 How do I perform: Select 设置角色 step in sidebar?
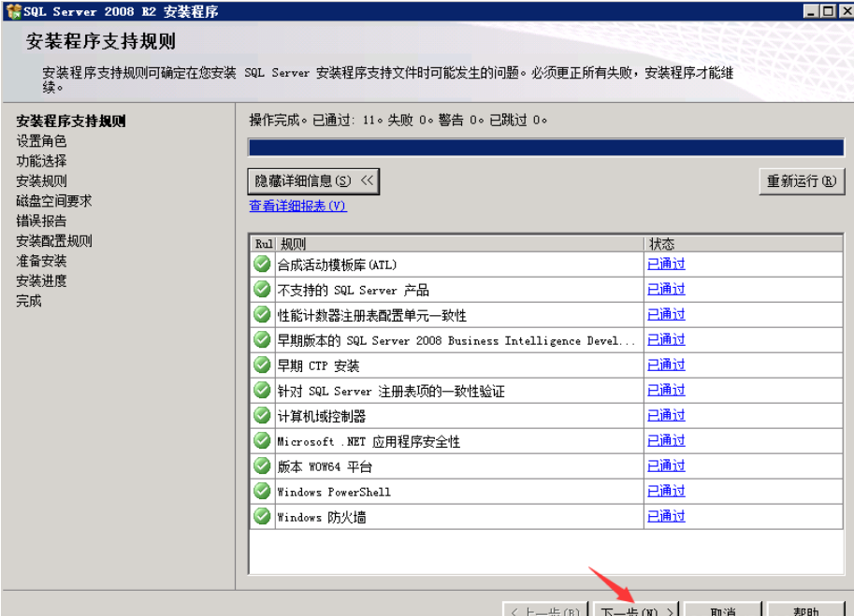41,141
